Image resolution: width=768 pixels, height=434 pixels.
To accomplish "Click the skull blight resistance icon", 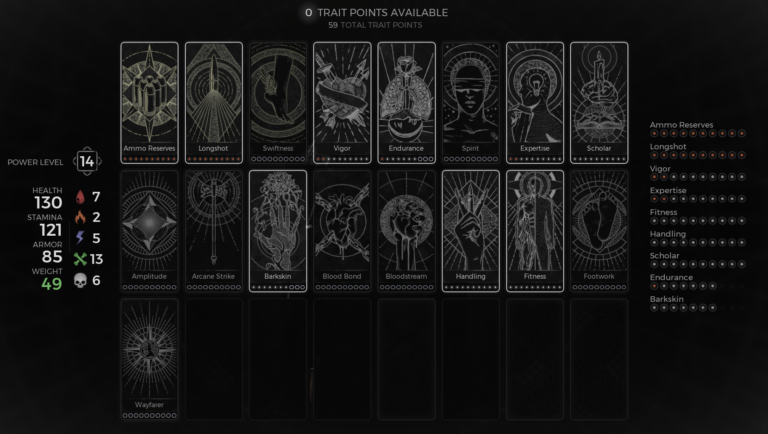I will tap(80, 281).
